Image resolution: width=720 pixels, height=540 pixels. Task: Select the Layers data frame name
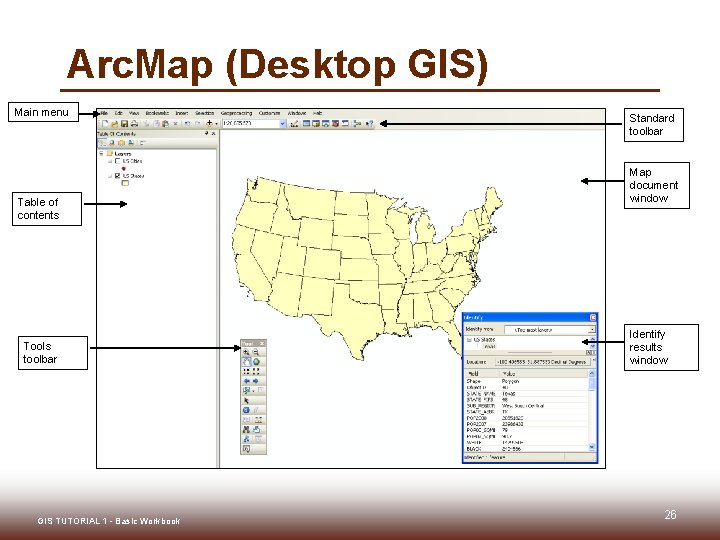click(x=123, y=154)
